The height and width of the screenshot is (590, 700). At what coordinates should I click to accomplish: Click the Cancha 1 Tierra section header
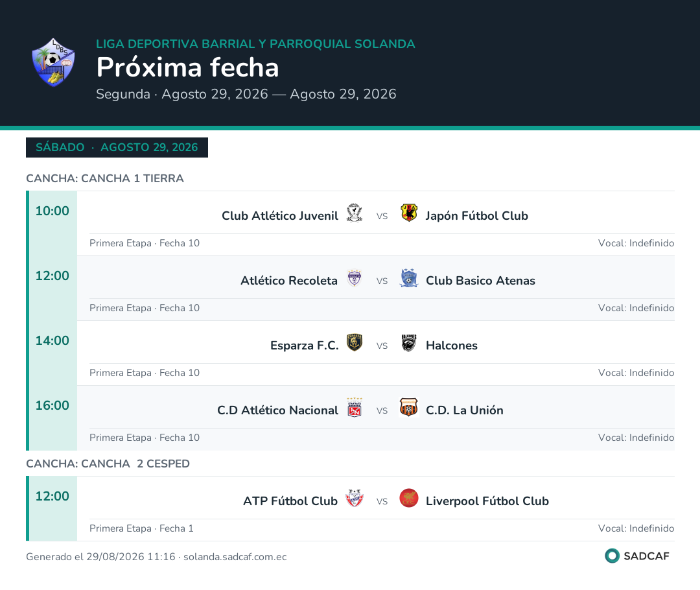coord(105,178)
